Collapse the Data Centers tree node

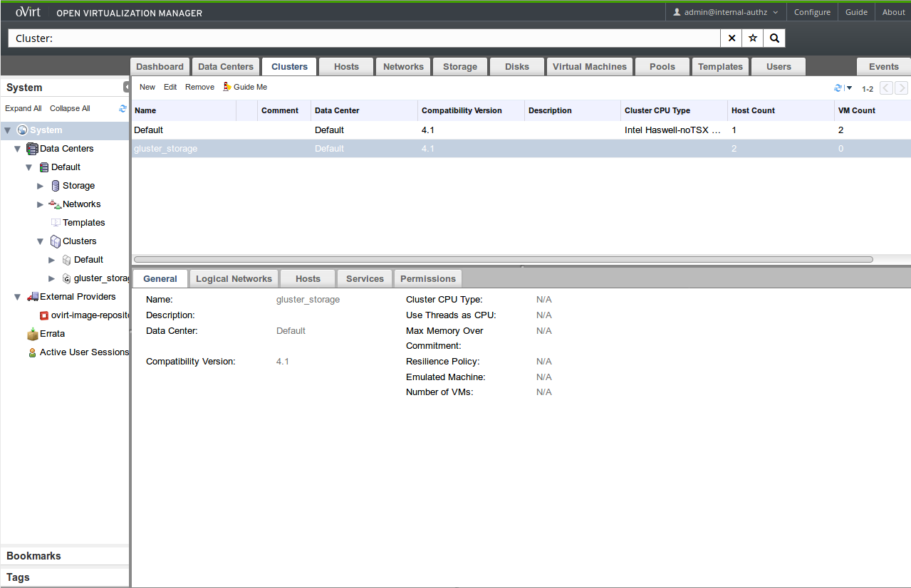pos(18,149)
